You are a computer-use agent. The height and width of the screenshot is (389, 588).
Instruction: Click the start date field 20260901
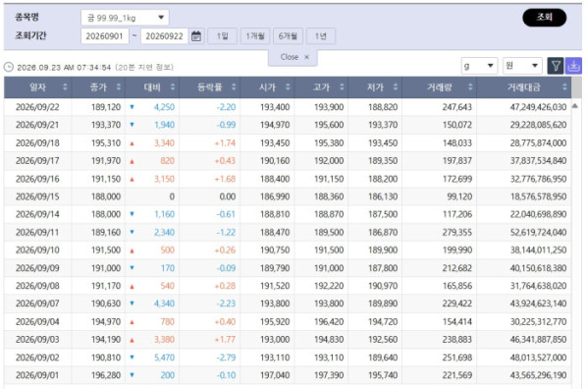pos(105,36)
